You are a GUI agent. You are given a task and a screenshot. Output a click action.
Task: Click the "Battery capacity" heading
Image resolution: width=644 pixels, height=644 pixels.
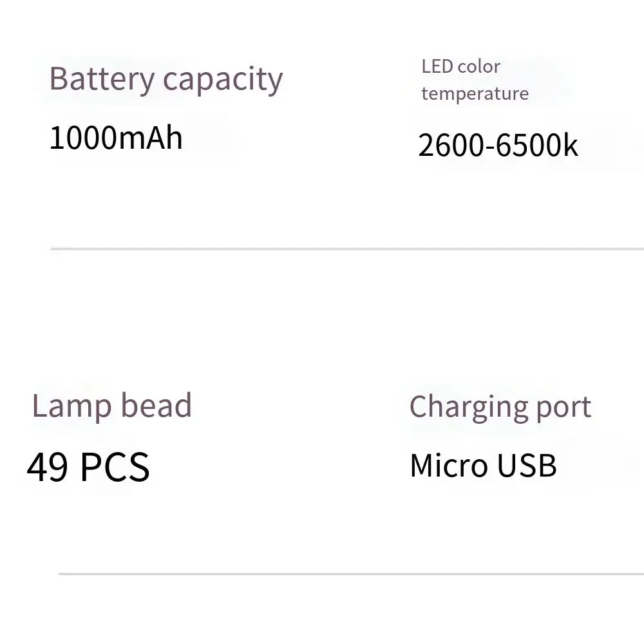[166, 79]
